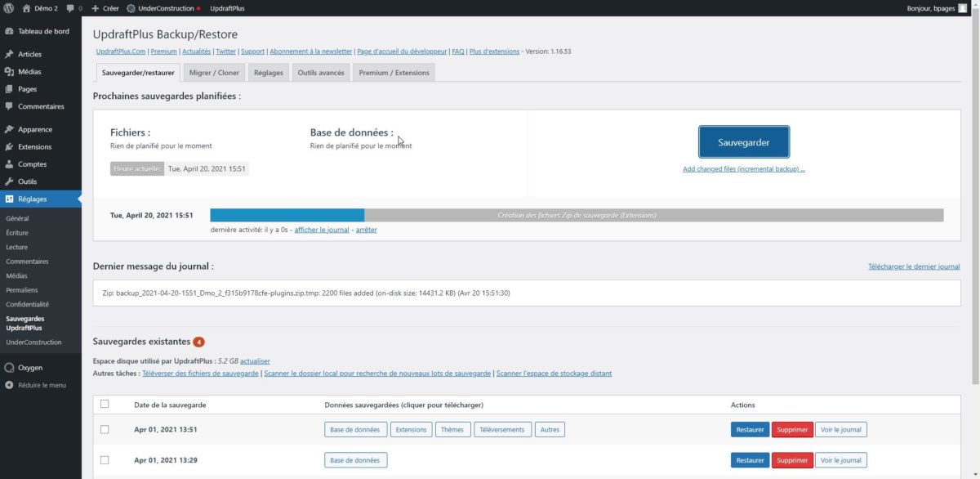Click Supprimer for the 13:51 backup
The height and width of the screenshot is (479, 980).
click(x=792, y=429)
